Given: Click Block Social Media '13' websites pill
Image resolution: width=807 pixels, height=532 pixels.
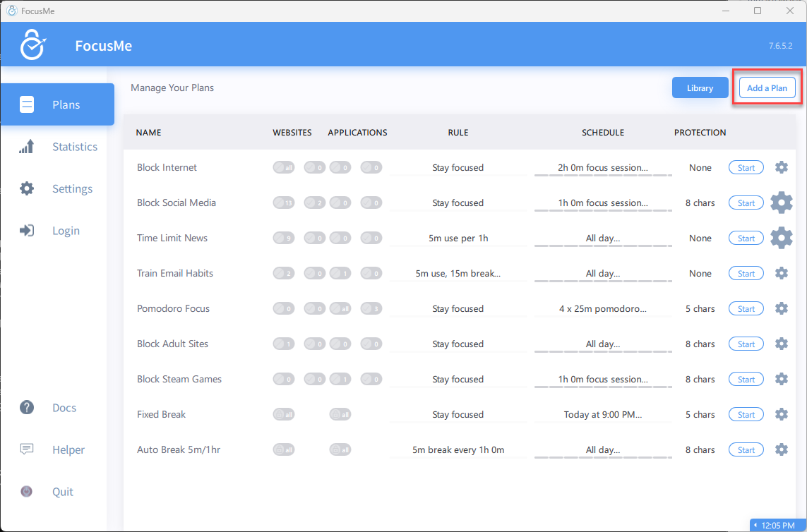Looking at the screenshot, I should pyautogui.click(x=284, y=202).
